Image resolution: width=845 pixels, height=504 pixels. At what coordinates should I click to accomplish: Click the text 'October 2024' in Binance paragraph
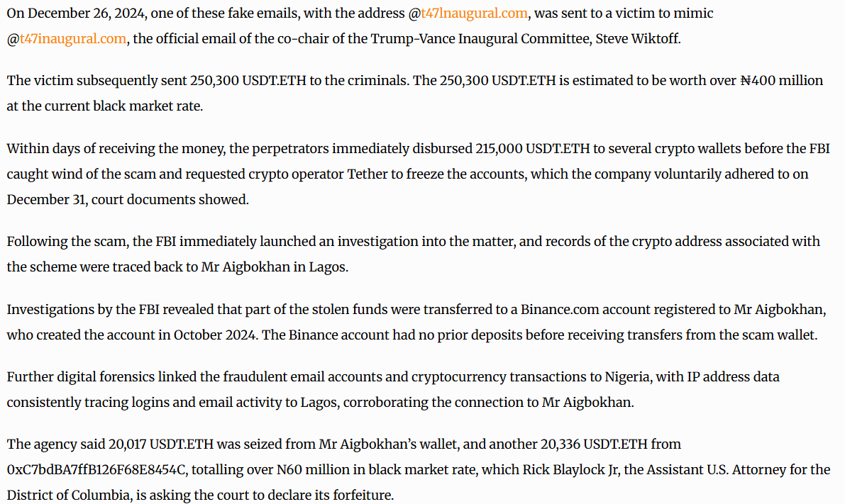214,335
